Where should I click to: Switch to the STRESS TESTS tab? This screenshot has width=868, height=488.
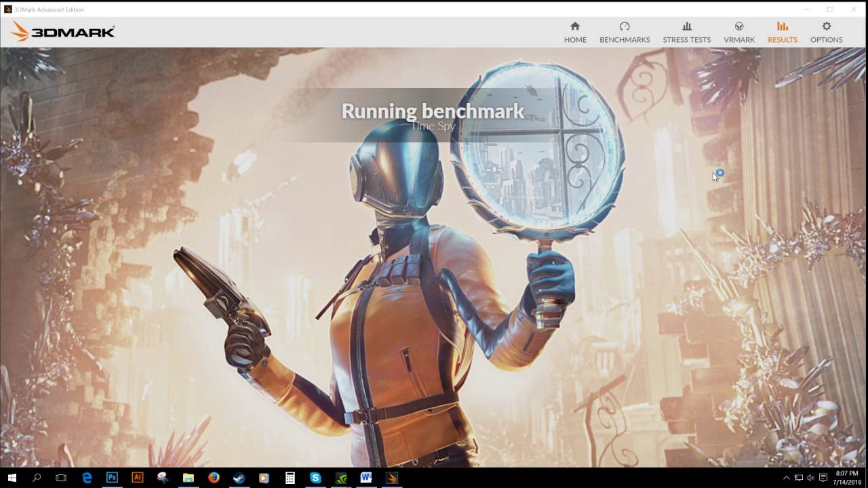pyautogui.click(x=686, y=33)
